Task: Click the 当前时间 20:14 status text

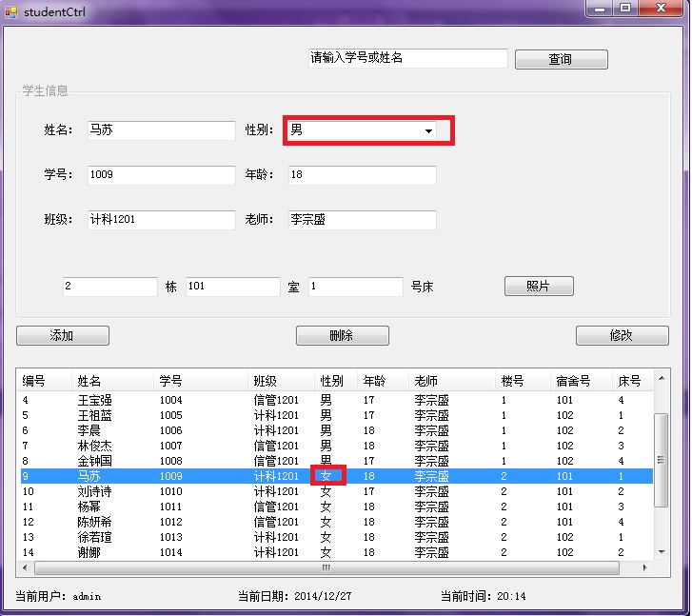Action: click(x=484, y=597)
